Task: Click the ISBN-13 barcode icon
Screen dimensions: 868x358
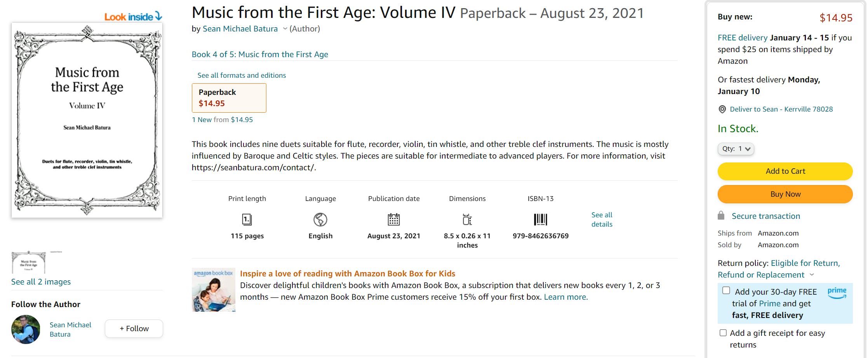Action: (x=540, y=220)
